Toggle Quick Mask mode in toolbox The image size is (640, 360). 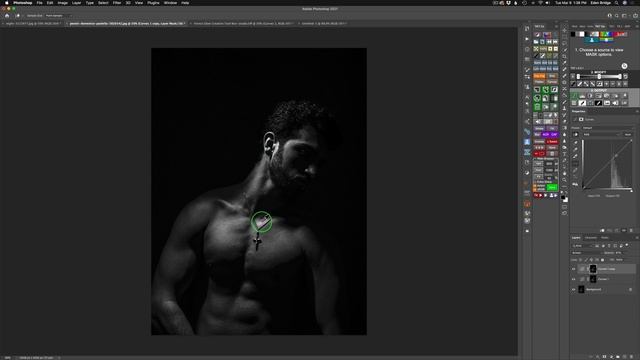[564, 207]
